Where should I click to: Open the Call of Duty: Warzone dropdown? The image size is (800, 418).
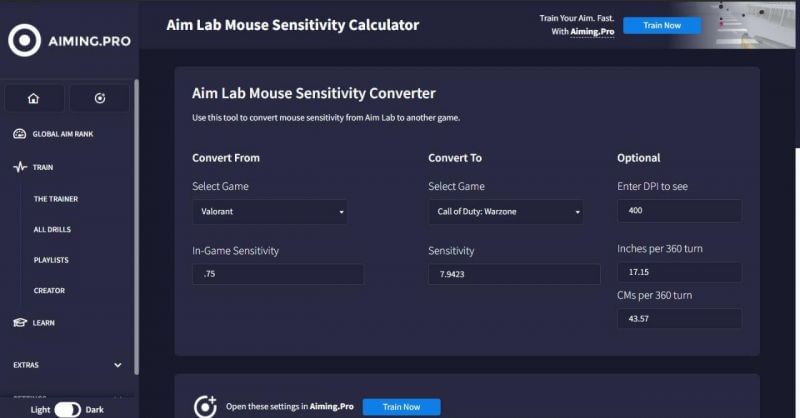pos(505,212)
